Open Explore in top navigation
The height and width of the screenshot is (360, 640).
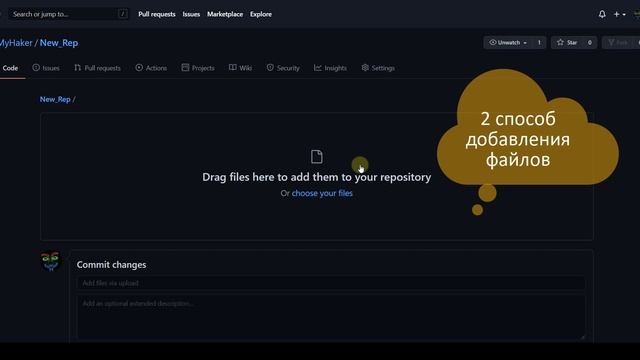261,14
